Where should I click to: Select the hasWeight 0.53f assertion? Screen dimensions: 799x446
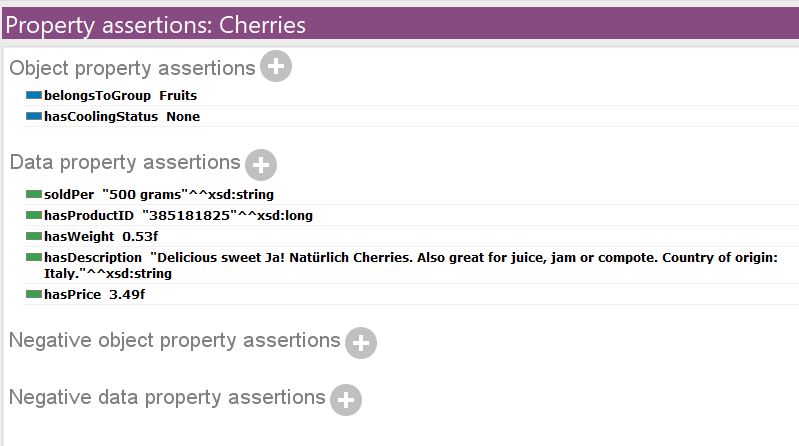point(412,236)
